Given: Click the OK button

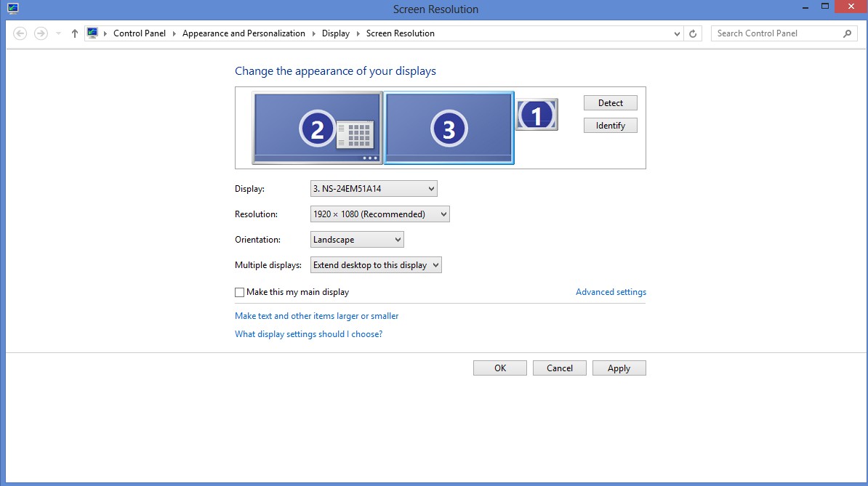Looking at the screenshot, I should tap(500, 368).
